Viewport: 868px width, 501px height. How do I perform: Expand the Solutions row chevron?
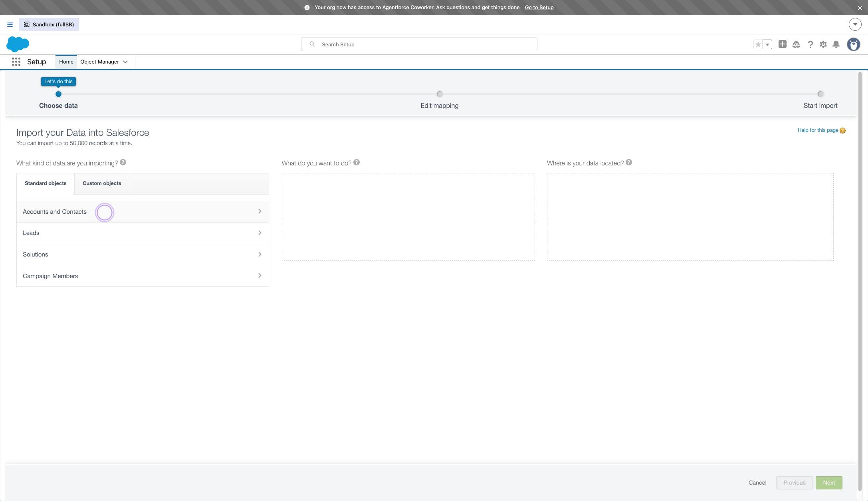click(x=260, y=254)
